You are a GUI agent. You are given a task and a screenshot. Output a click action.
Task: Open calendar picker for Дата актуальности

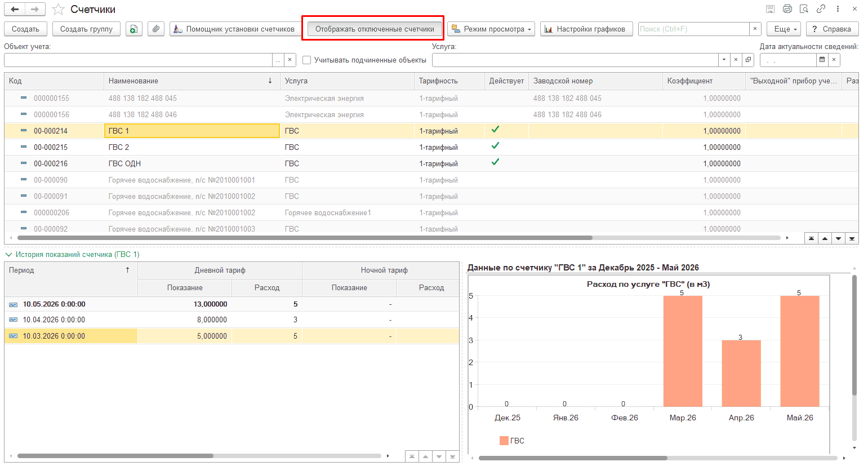pos(822,60)
